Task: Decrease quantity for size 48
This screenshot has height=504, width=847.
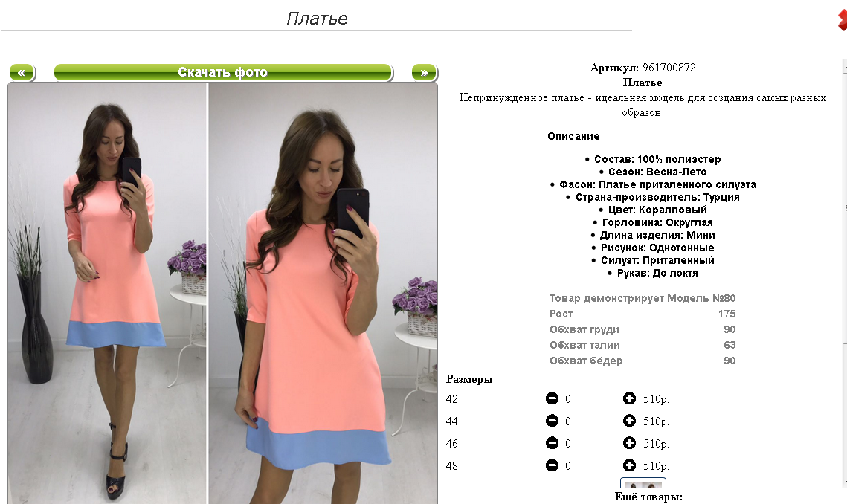Action: coord(552,465)
